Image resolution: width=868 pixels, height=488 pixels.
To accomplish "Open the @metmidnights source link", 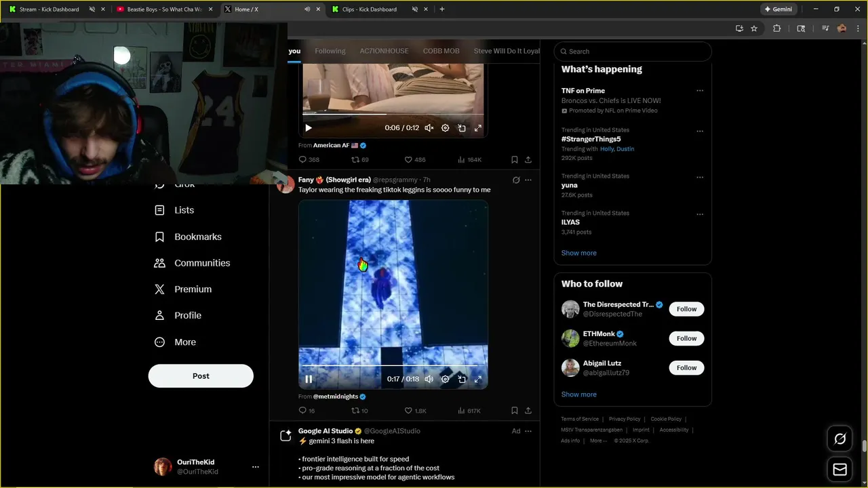I will 336,396.
